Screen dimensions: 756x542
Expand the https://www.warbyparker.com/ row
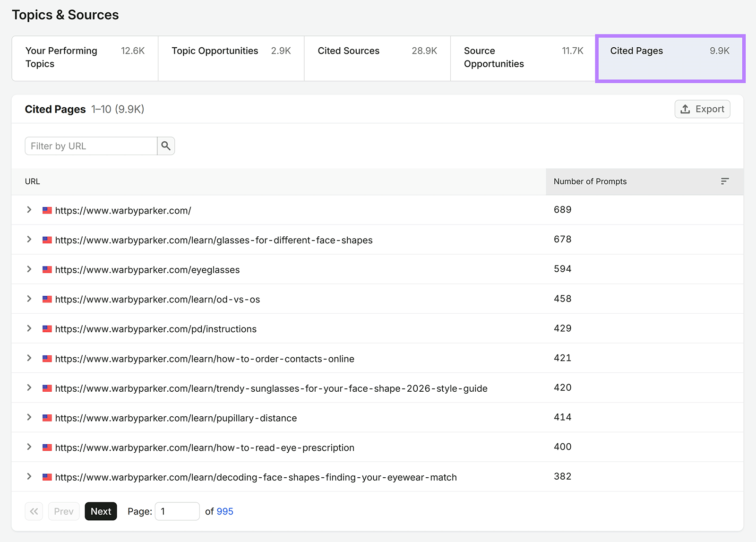(29, 210)
